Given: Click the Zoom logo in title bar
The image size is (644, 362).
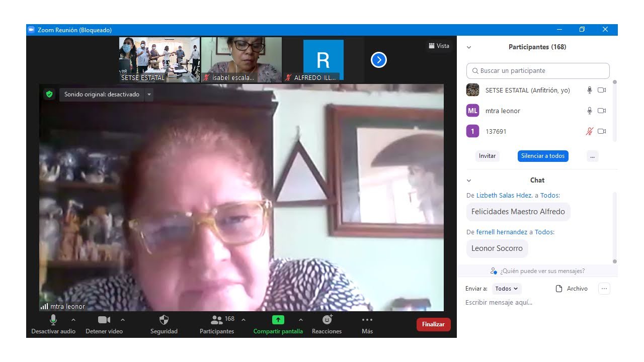Looking at the screenshot, I should pyautogui.click(x=31, y=30).
